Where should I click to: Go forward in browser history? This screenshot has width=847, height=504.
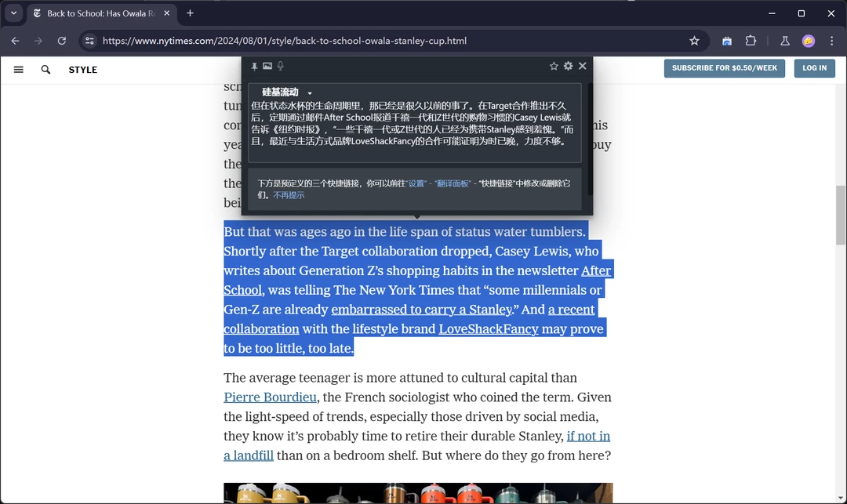[x=38, y=41]
